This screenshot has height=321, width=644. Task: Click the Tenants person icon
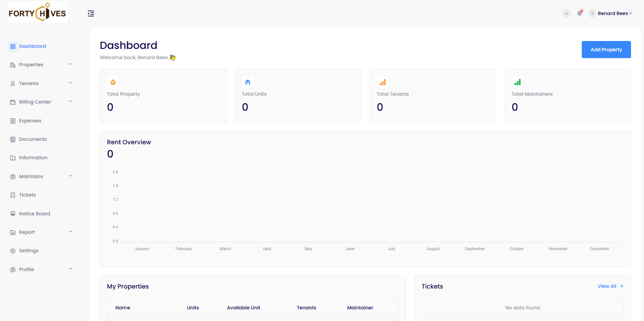tap(13, 83)
